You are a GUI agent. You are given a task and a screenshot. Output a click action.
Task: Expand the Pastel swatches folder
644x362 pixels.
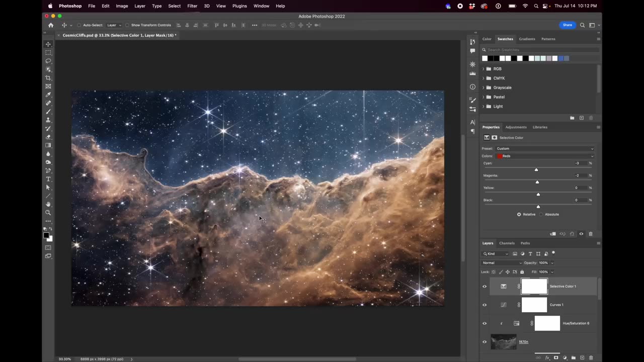pos(484,97)
